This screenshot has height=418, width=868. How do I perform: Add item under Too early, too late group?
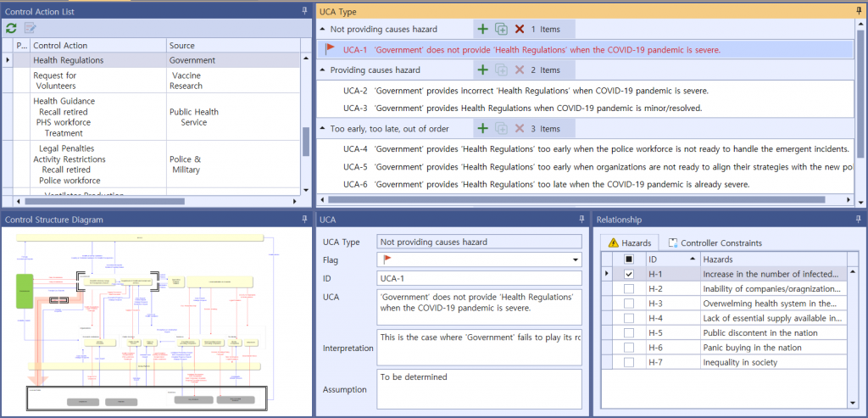point(482,128)
